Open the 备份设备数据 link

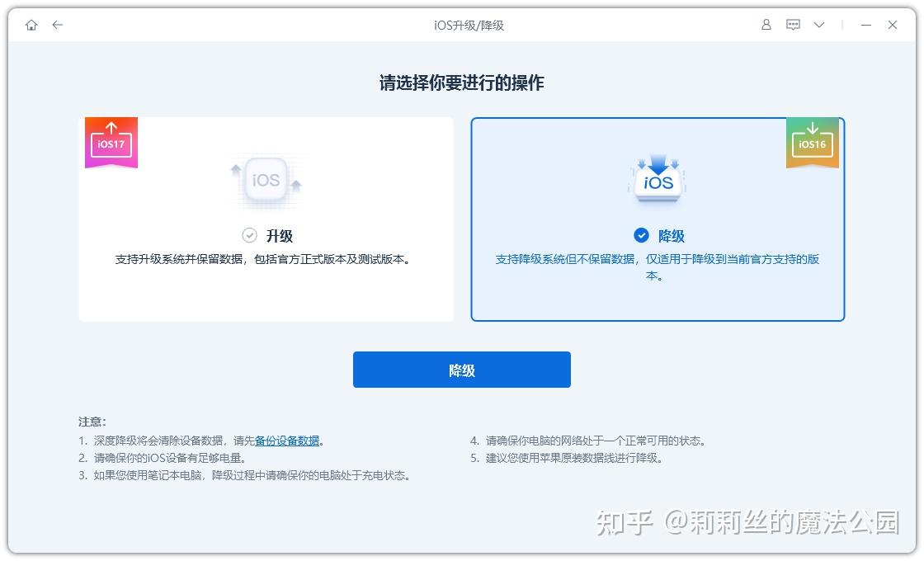click(x=287, y=441)
